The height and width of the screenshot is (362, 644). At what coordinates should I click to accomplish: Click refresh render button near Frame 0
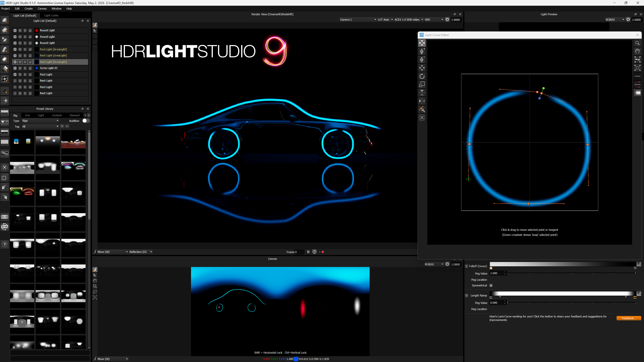(x=314, y=252)
